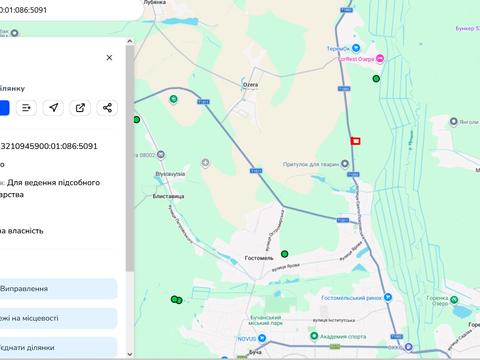Click the blue action button in panel
This screenshot has width=480, height=360.
click(x=4, y=108)
